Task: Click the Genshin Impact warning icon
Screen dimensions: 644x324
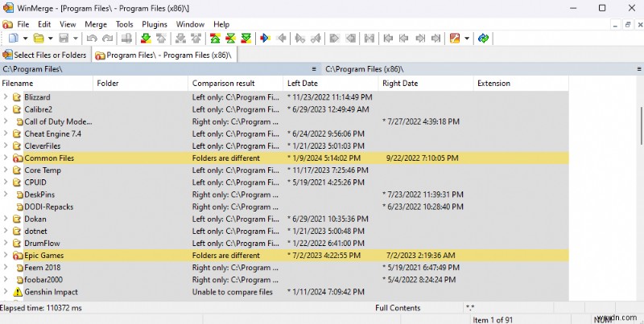Action: tap(18, 292)
